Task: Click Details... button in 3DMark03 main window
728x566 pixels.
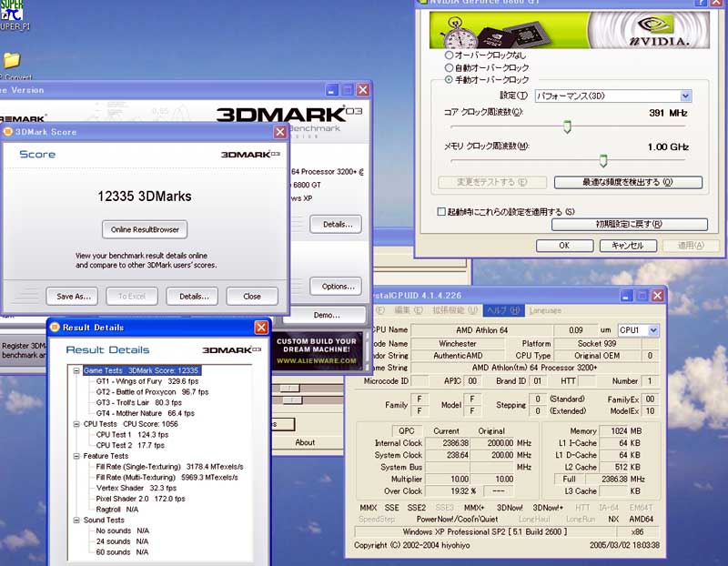Action: pos(336,224)
